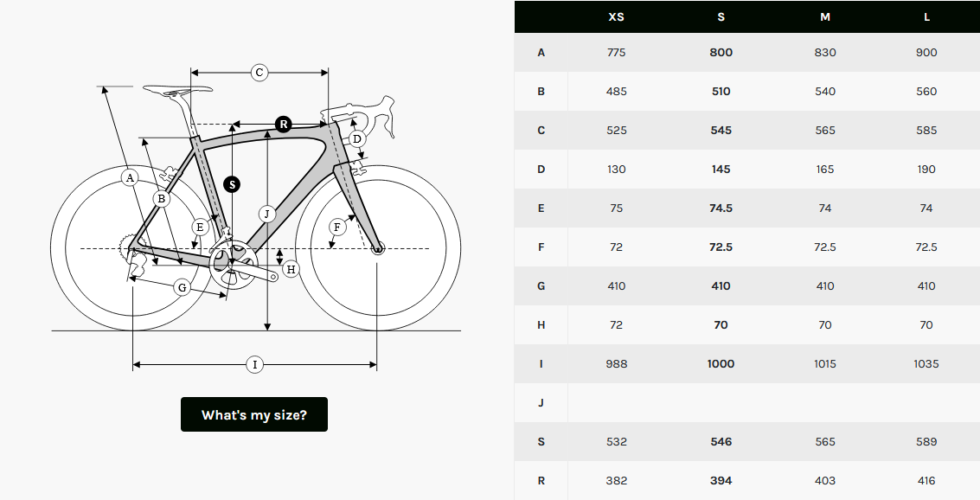The image size is (980, 500).
Task: Click the circled D head tube label
Action: pyautogui.click(x=357, y=138)
